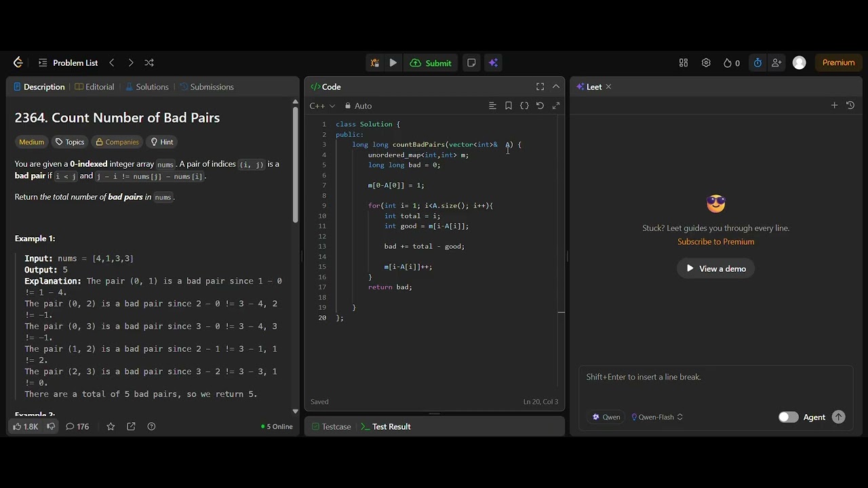Open the Test Result tab
Screen dimensions: 868x488
pos(385,426)
